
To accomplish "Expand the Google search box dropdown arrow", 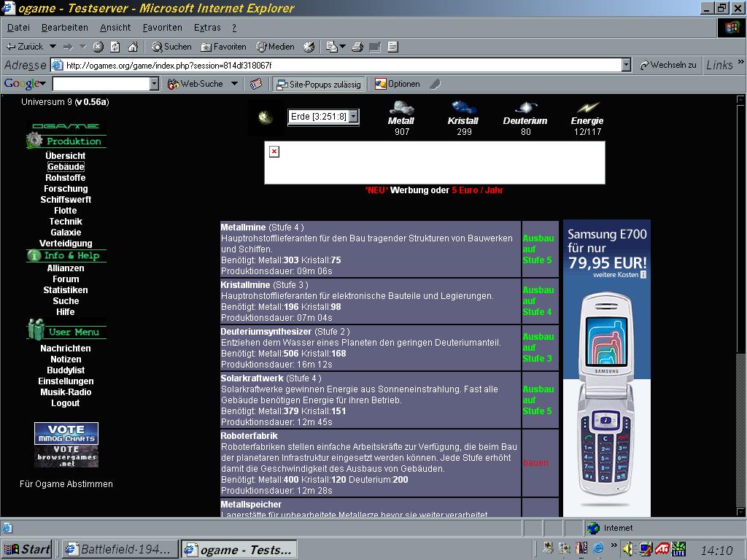I will click(154, 85).
